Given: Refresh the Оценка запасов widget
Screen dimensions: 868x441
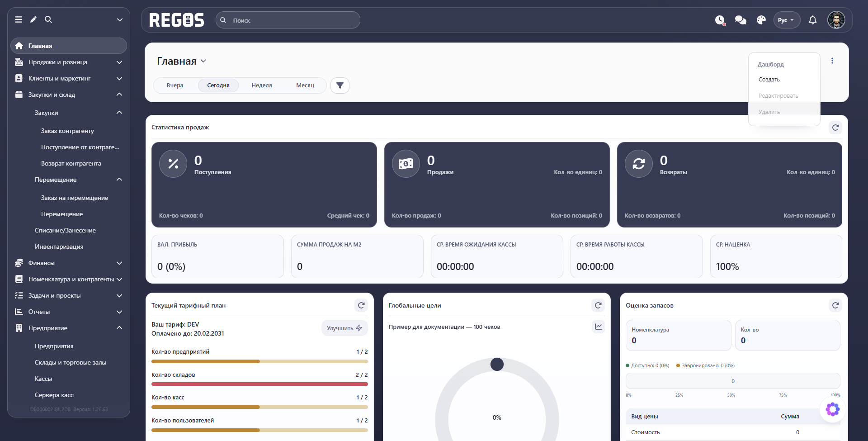Looking at the screenshot, I should tap(835, 305).
